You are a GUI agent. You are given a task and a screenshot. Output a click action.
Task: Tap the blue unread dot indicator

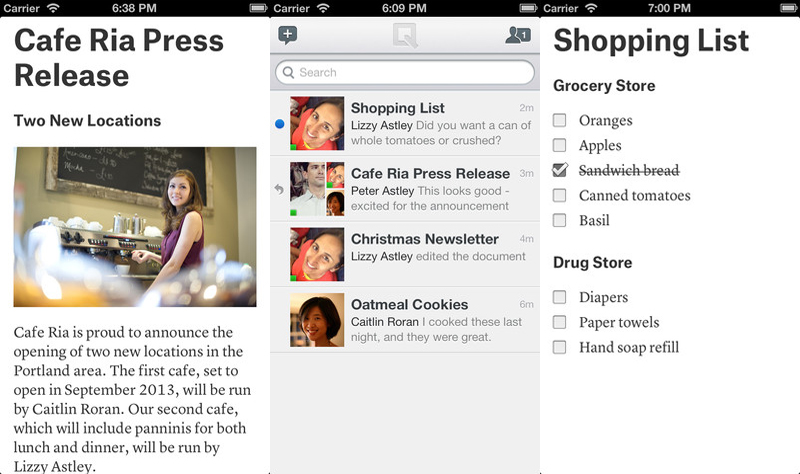[x=280, y=123]
